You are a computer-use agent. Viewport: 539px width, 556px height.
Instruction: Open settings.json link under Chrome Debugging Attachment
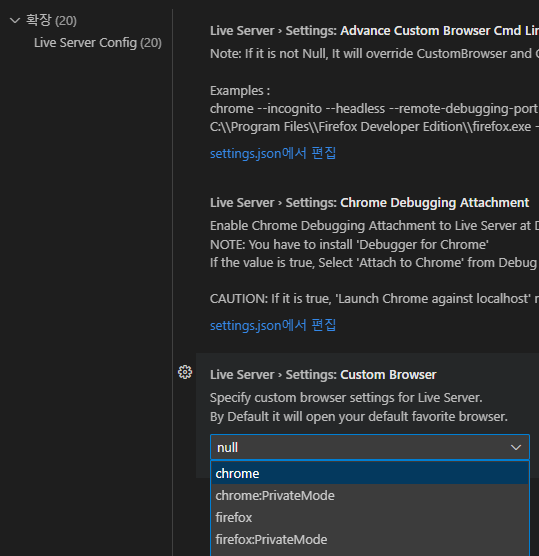click(273, 326)
